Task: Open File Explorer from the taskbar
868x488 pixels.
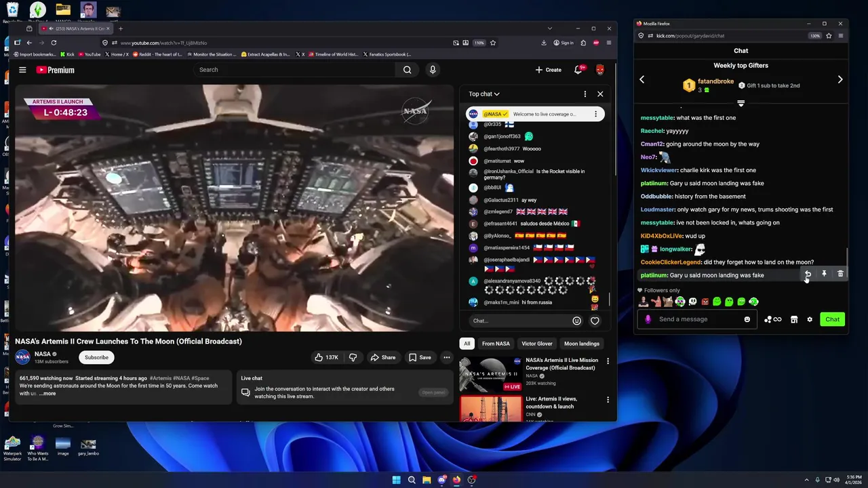Action: click(427, 480)
